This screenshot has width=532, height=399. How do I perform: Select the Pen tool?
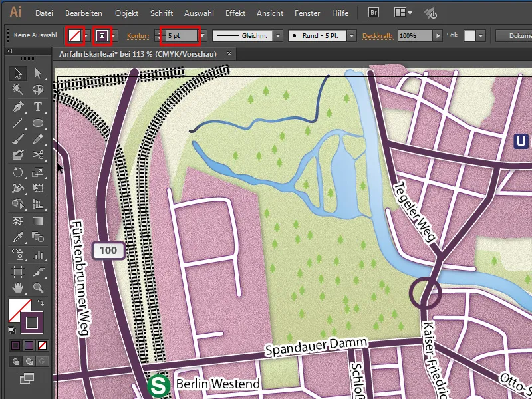[x=18, y=106]
